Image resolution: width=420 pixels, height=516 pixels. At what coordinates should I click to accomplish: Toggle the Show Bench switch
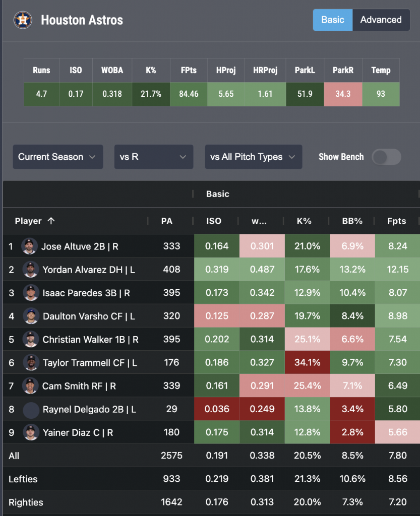386,157
